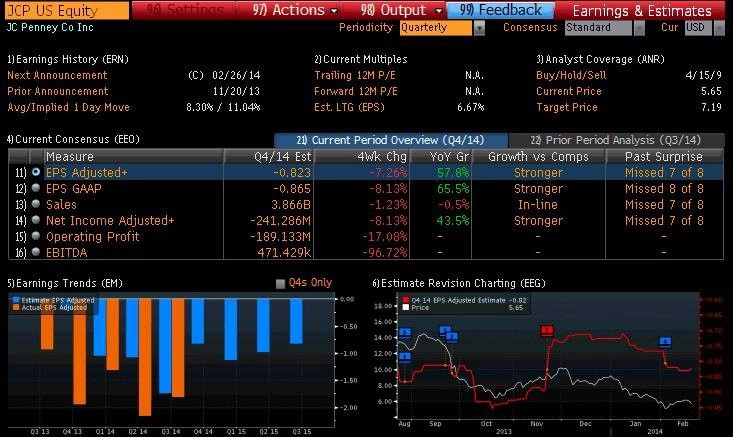Screen dimensions: 733x437
Task: Click the Target Price value 7.19
Action: coord(711,107)
